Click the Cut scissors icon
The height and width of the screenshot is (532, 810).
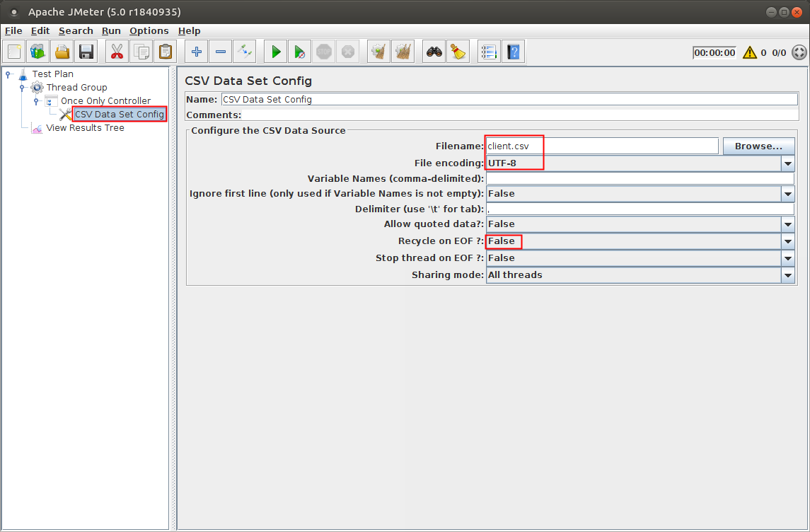117,52
